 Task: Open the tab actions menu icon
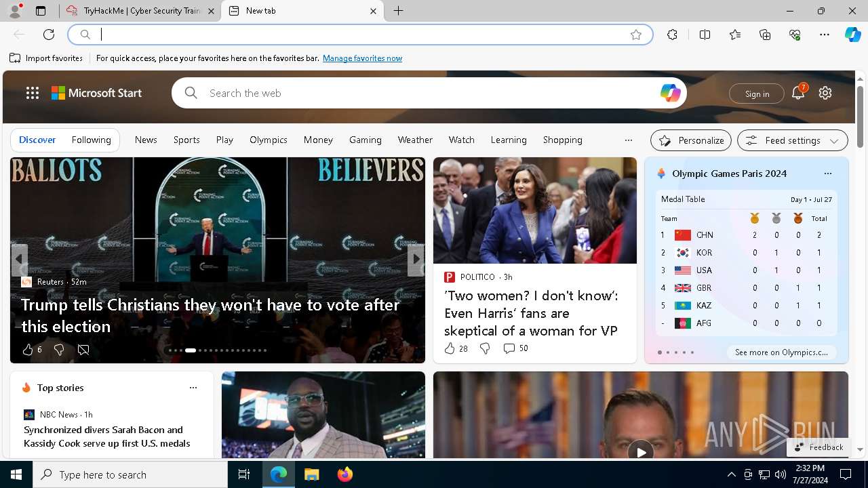tap(41, 11)
